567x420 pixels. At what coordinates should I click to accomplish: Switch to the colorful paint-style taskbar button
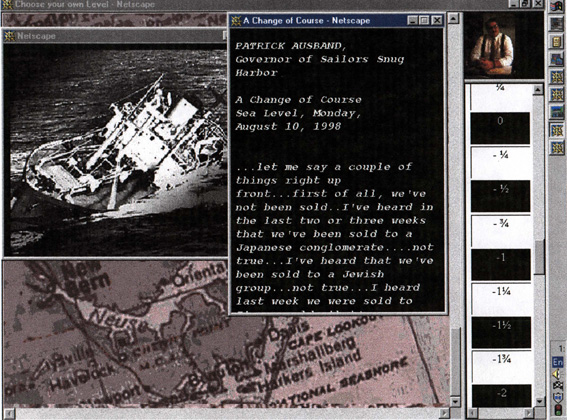[557, 59]
